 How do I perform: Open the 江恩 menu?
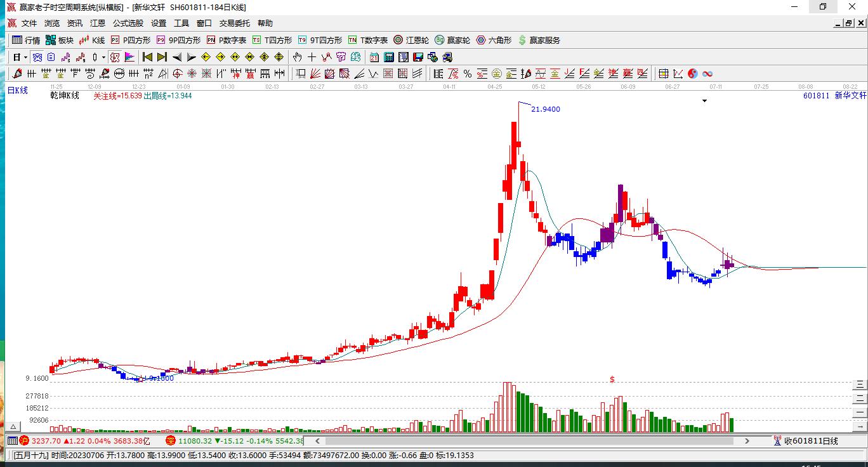point(98,23)
